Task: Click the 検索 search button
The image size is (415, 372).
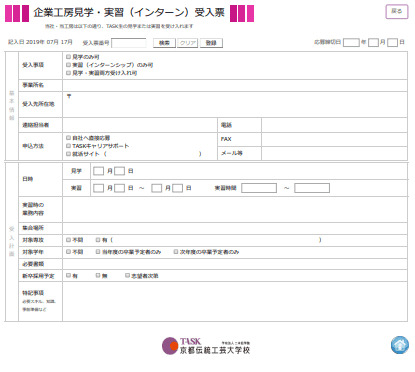Action: click(164, 43)
